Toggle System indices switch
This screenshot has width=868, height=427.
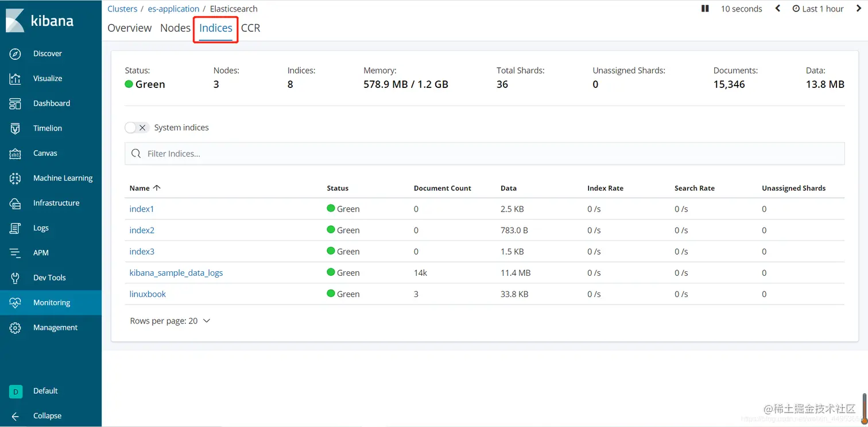pos(137,128)
